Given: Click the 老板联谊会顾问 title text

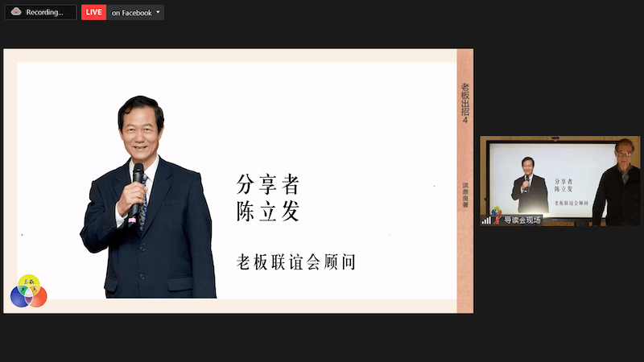Looking at the screenshot, I should [295, 261].
